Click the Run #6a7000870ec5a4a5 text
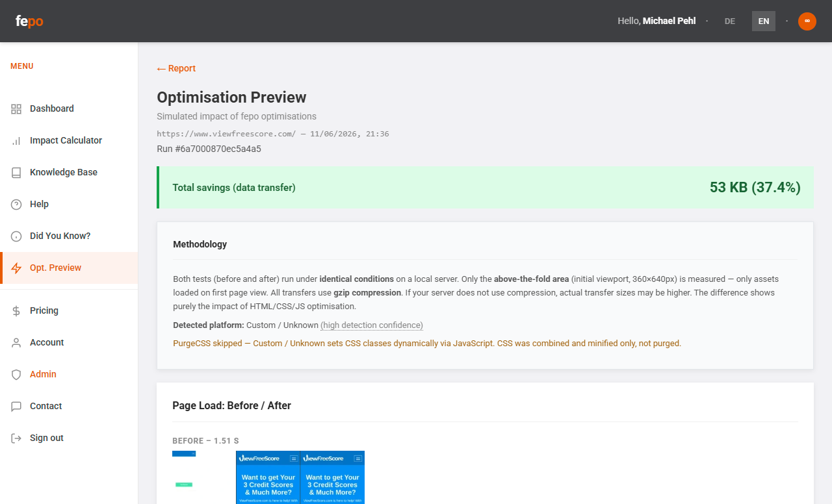The height and width of the screenshot is (504, 832). pyautogui.click(x=209, y=149)
